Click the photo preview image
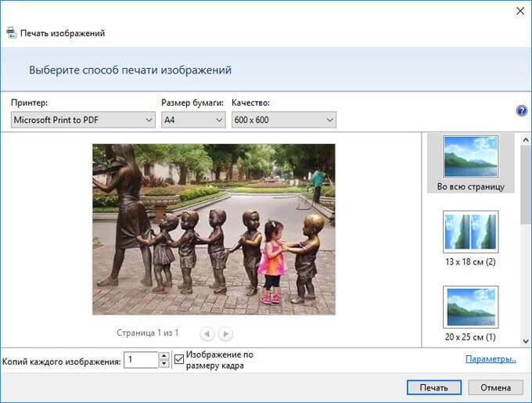532x403 pixels. (x=213, y=228)
